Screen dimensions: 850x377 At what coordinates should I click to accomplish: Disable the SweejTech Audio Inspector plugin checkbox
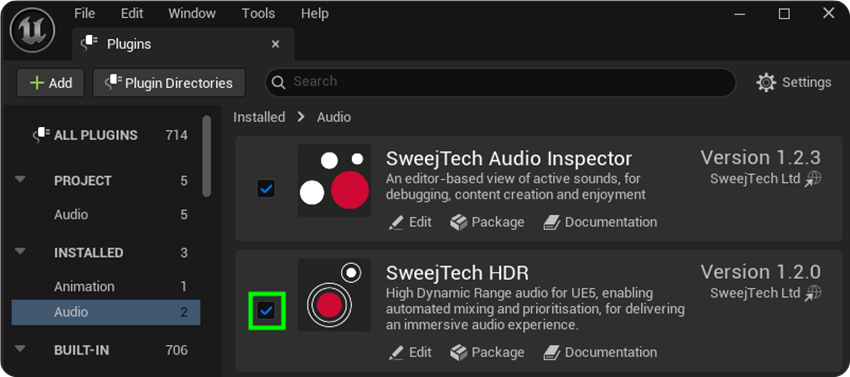[x=266, y=189]
